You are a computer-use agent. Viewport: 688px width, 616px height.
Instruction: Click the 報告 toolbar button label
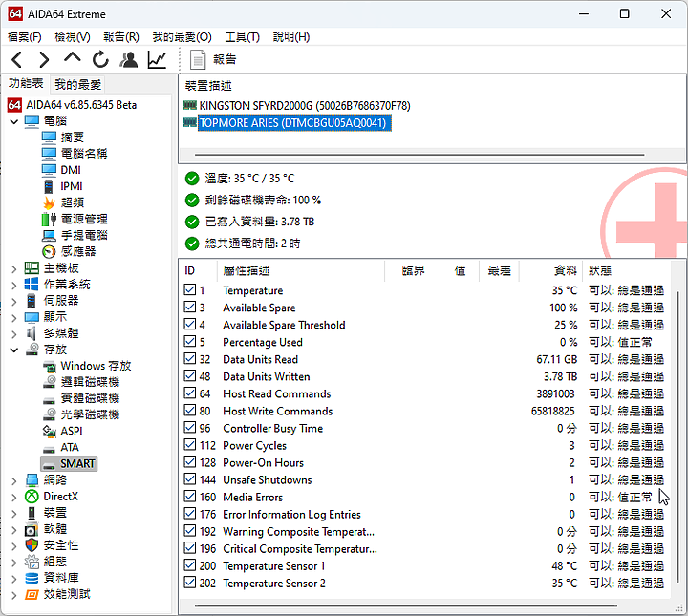(x=225, y=59)
